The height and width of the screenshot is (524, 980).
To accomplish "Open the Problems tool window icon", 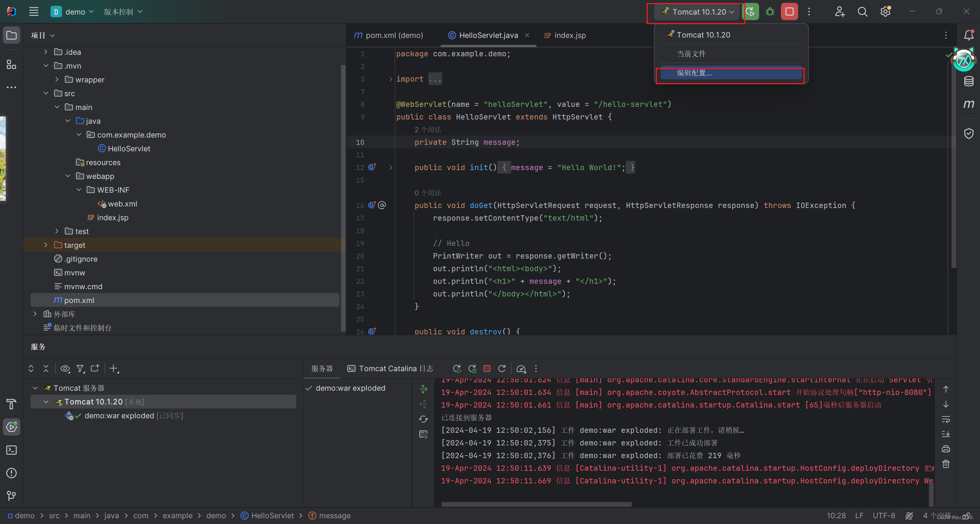I will coord(11,473).
